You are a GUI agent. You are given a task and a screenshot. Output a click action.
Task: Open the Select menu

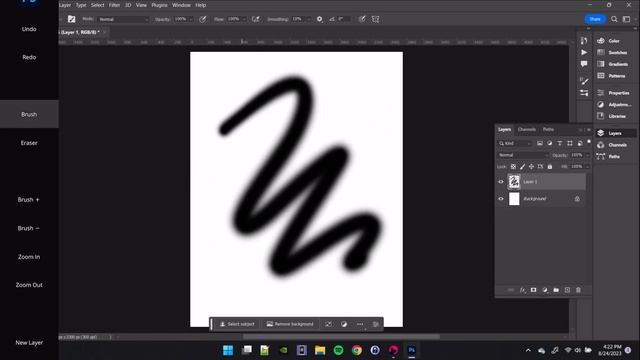(x=98, y=5)
